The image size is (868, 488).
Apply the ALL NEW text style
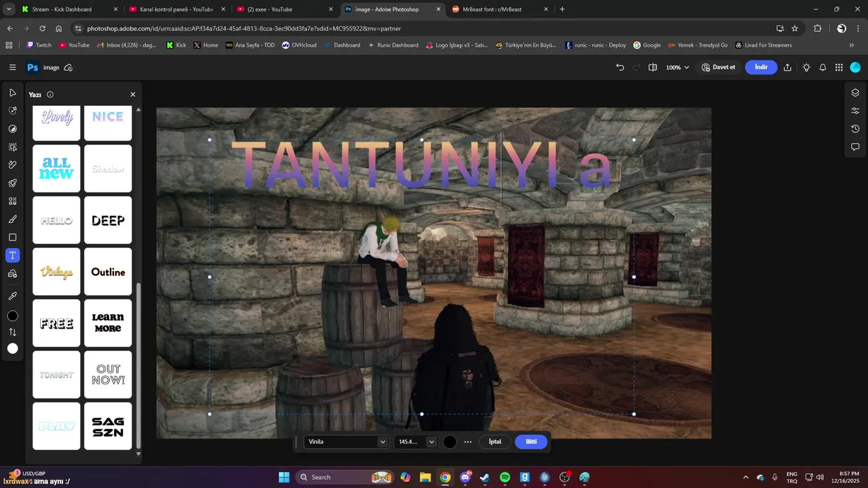click(x=56, y=168)
